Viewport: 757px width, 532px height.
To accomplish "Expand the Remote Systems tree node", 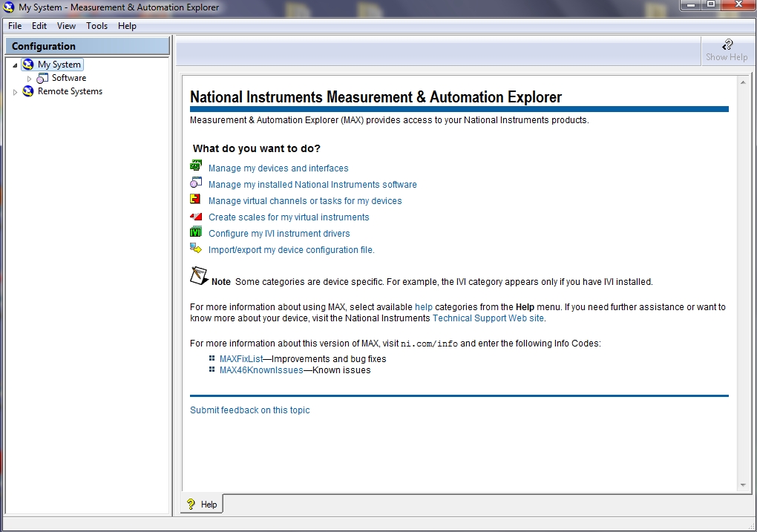I will pos(15,92).
